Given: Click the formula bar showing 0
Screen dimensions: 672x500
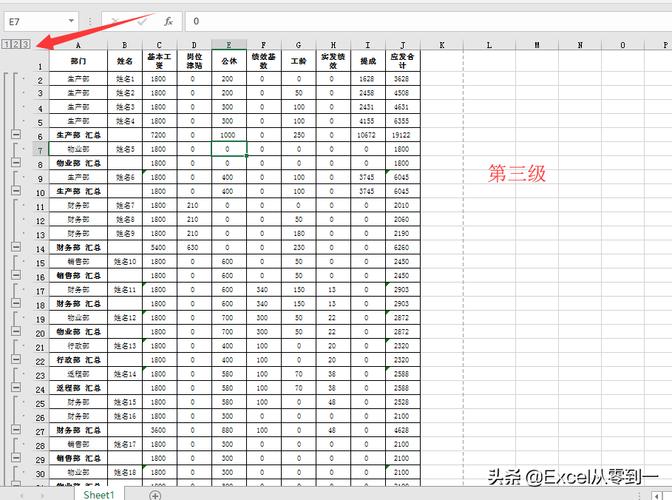Looking at the screenshot, I should click(x=428, y=21).
